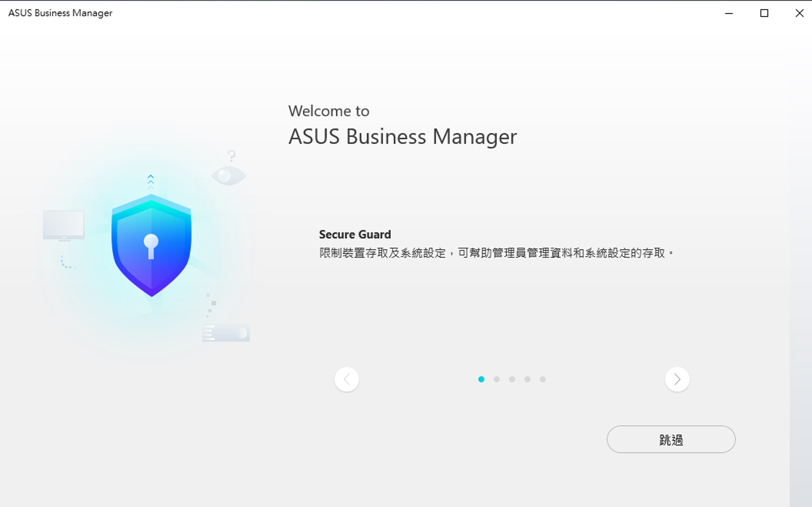This screenshot has height=507, width=812.
Task: Select the third carousel dot
Action: click(511, 379)
